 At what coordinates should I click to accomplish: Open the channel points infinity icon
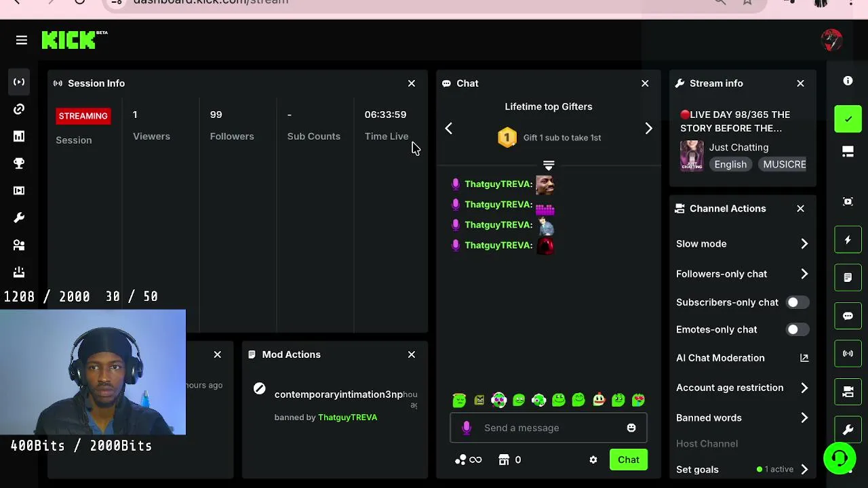click(469, 460)
